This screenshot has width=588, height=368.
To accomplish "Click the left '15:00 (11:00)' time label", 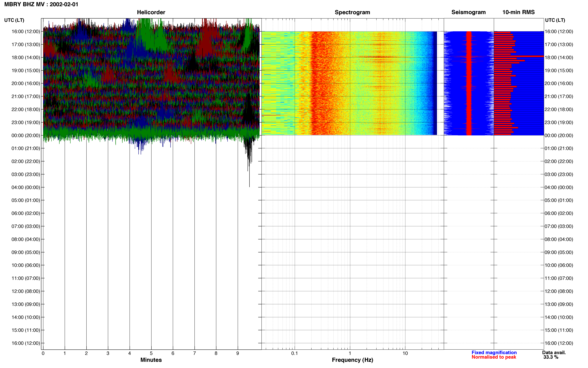I will pyautogui.click(x=26, y=330).
